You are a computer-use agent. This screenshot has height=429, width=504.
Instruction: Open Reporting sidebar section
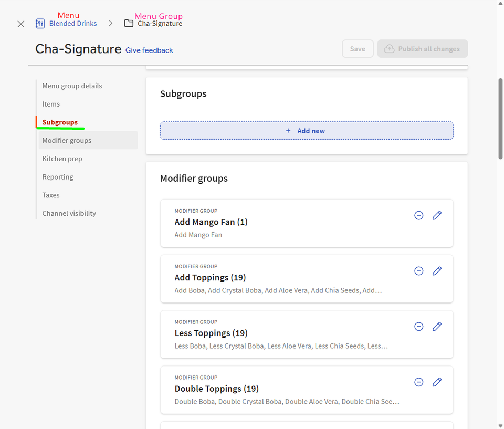pos(58,177)
